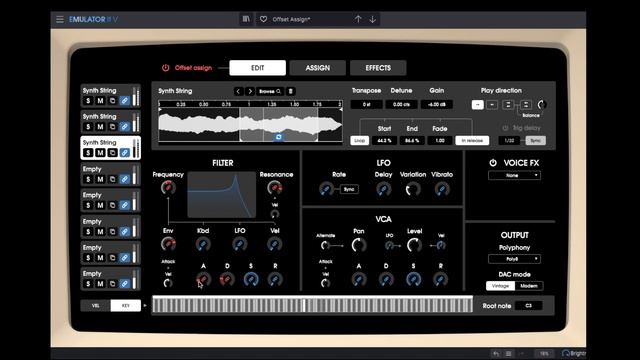Delete the sample with the trash icon

tap(291, 91)
